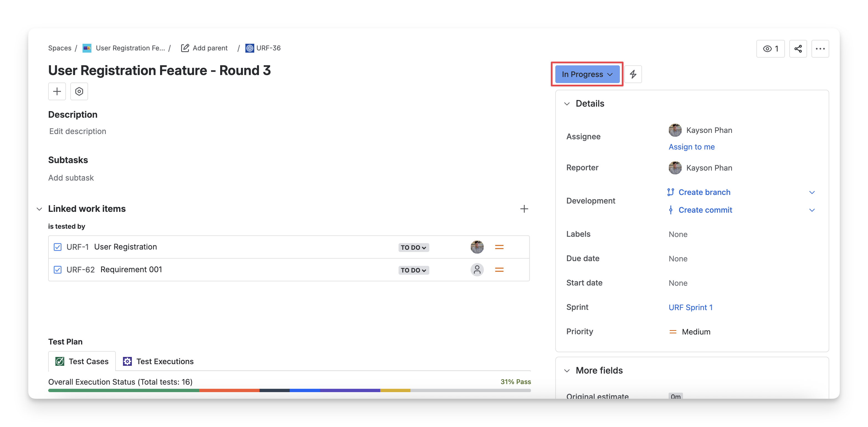
Task: Open the In Progress status dropdown
Action: [x=587, y=74]
